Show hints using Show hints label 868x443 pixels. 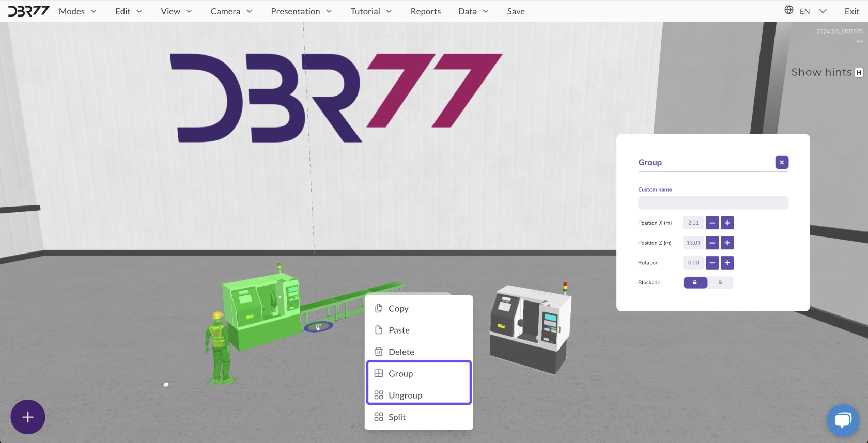click(x=821, y=72)
